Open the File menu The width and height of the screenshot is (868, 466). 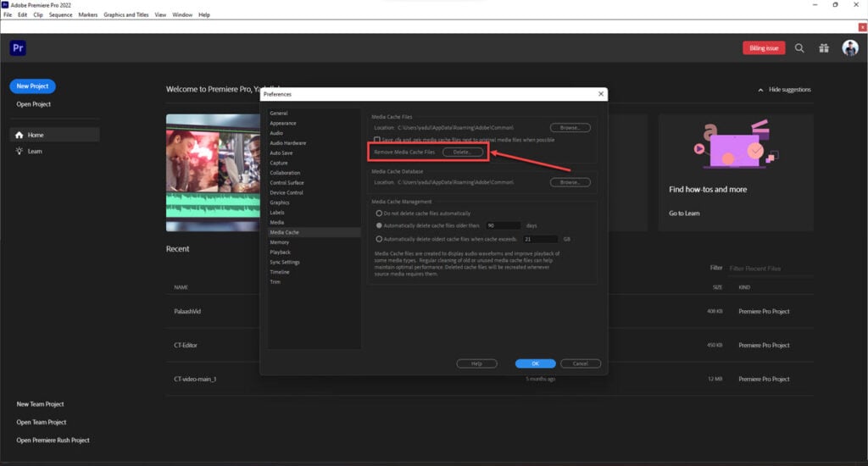pos(8,15)
